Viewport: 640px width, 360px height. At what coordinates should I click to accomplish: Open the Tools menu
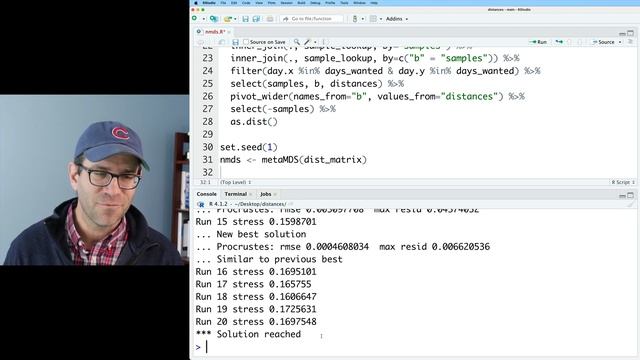point(344,3)
